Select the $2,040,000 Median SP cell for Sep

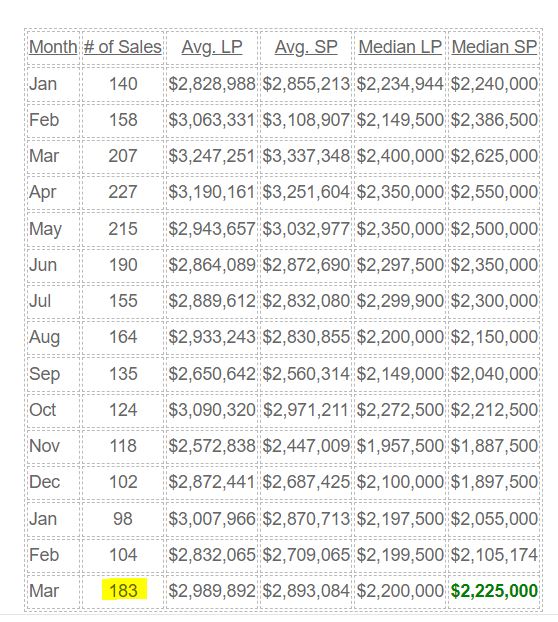click(x=495, y=374)
